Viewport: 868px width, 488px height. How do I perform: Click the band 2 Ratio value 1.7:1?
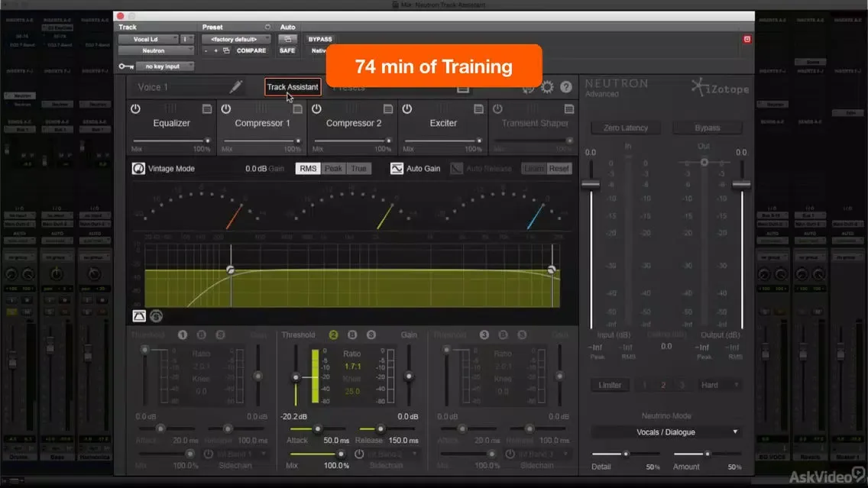pyautogui.click(x=353, y=367)
